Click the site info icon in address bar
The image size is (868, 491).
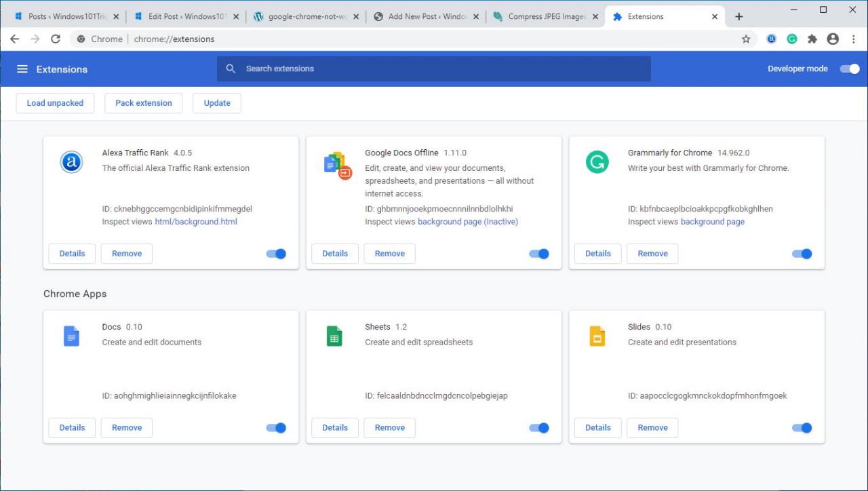point(81,39)
